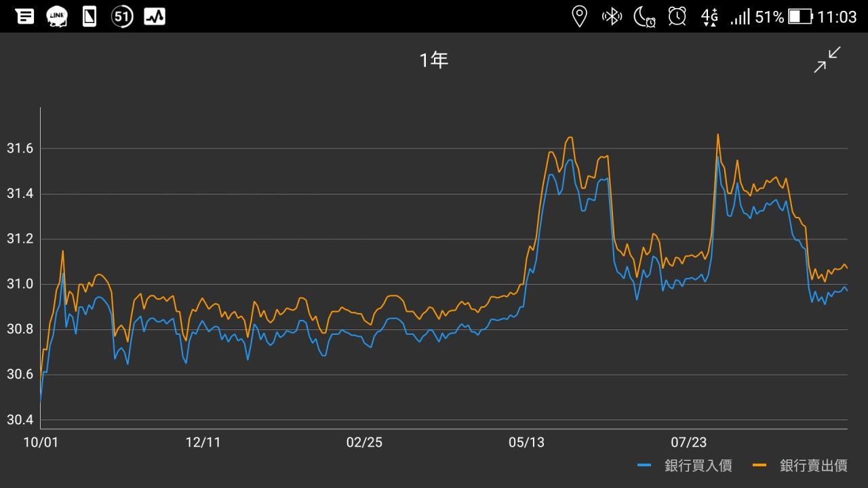This screenshot has height=488, width=868.
Task: Tap the 11:03 clock in status bar
Action: 837,17
